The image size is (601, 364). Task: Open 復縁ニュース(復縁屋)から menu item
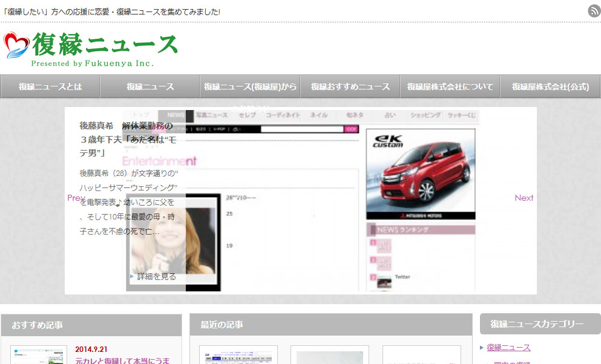(250, 86)
